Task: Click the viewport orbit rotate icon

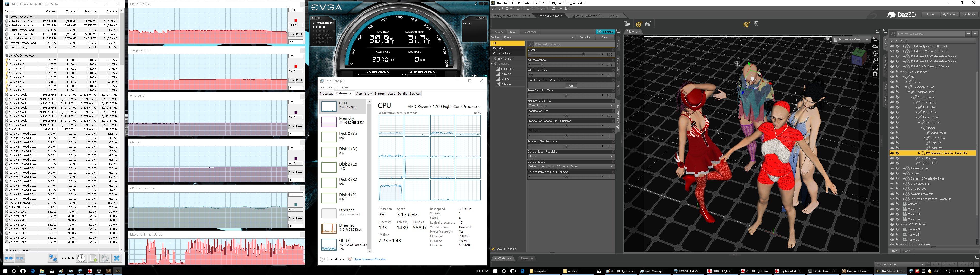Action: tap(875, 46)
